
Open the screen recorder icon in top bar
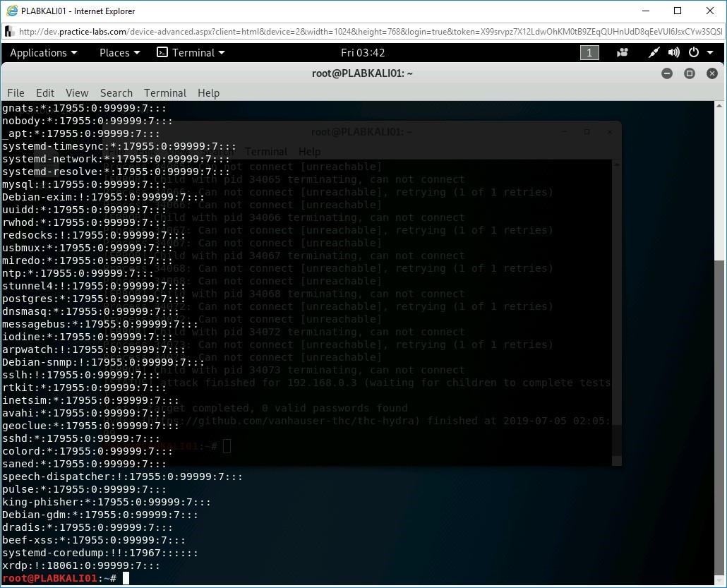622,52
